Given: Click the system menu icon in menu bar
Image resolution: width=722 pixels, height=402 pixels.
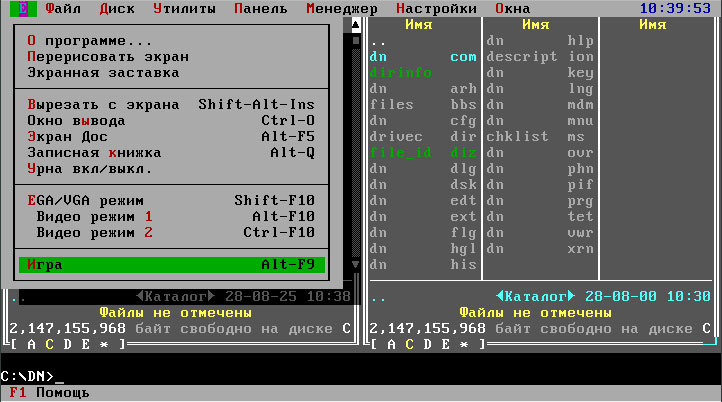Looking at the screenshot, I should (24, 9).
